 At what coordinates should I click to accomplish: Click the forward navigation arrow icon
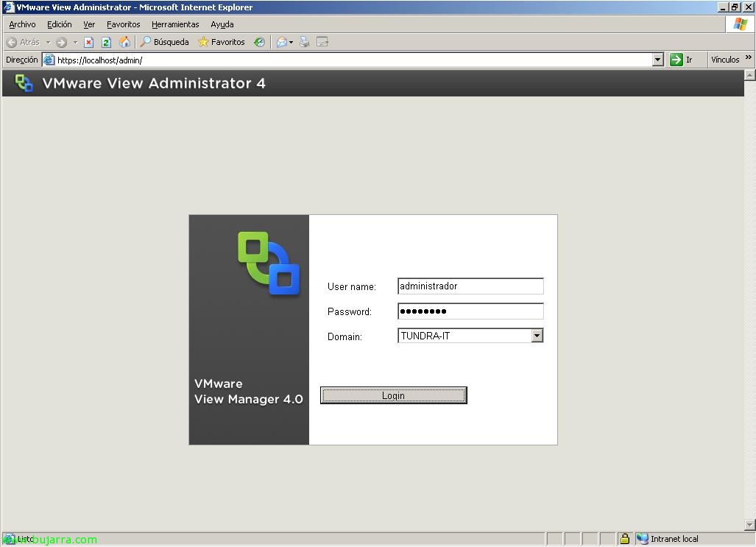tap(61, 43)
